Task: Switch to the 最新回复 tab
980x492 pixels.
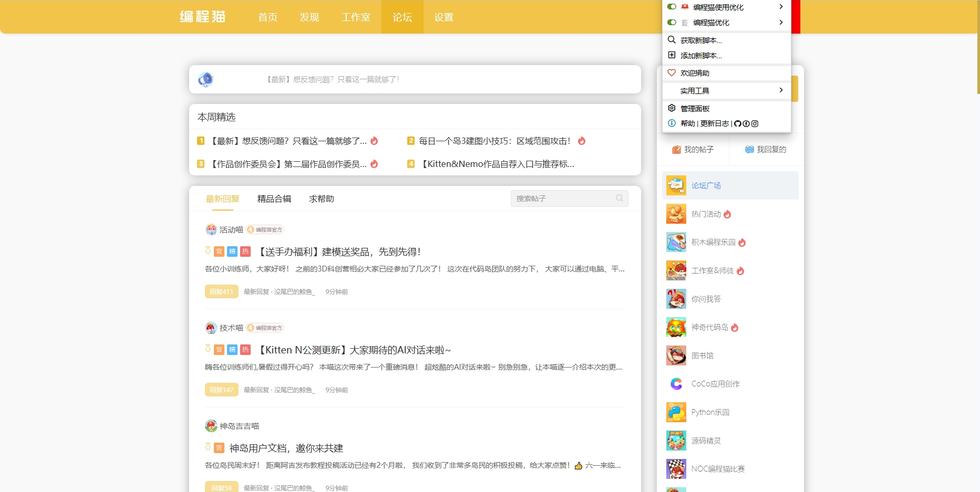Action: (223, 198)
